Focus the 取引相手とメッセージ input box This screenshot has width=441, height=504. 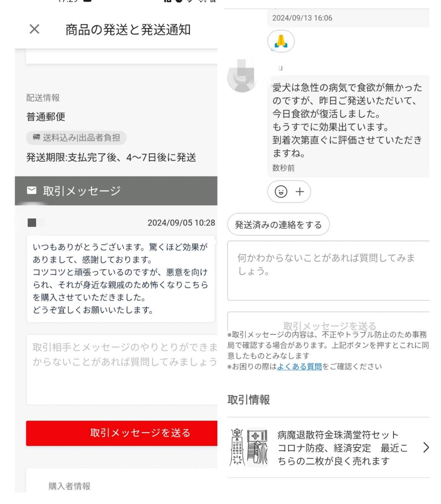click(x=122, y=370)
